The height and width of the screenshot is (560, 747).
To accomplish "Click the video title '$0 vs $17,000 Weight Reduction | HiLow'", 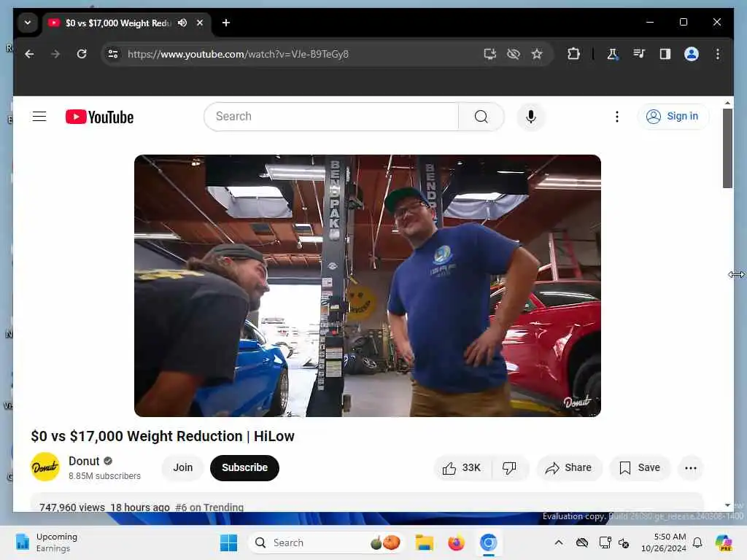I will click(163, 436).
